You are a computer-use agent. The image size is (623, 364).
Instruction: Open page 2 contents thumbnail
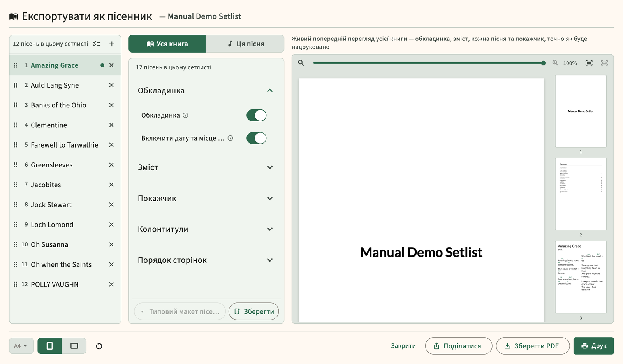pos(581,194)
